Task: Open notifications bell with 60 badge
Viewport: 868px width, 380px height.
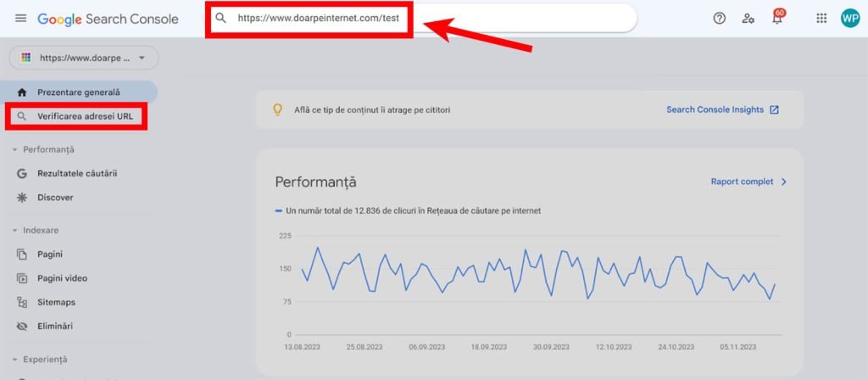Action: point(778,17)
